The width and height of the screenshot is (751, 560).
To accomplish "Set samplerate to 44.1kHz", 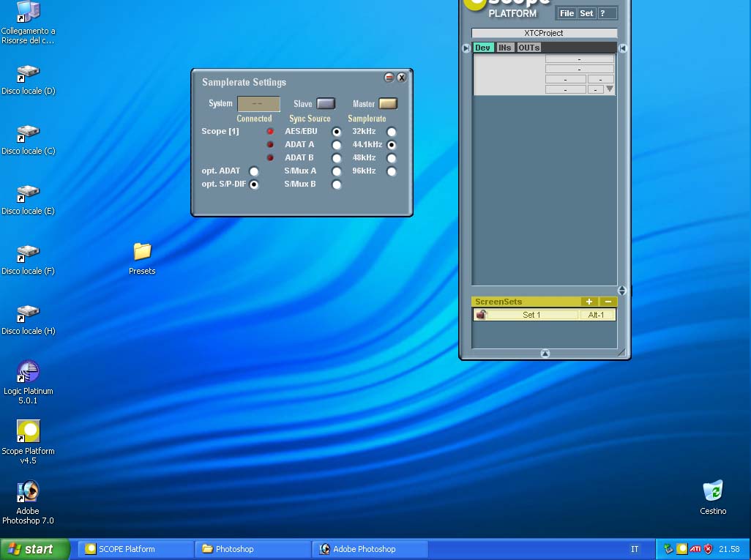I will pyautogui.click(x=392, y=145).
